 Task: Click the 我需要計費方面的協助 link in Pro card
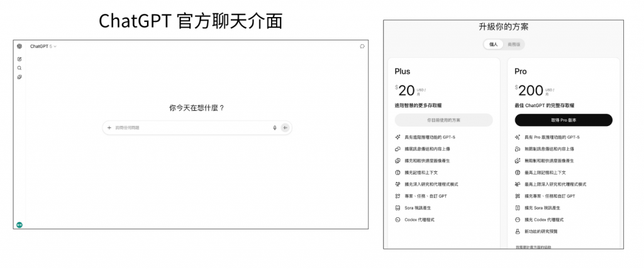pos(533,247)
